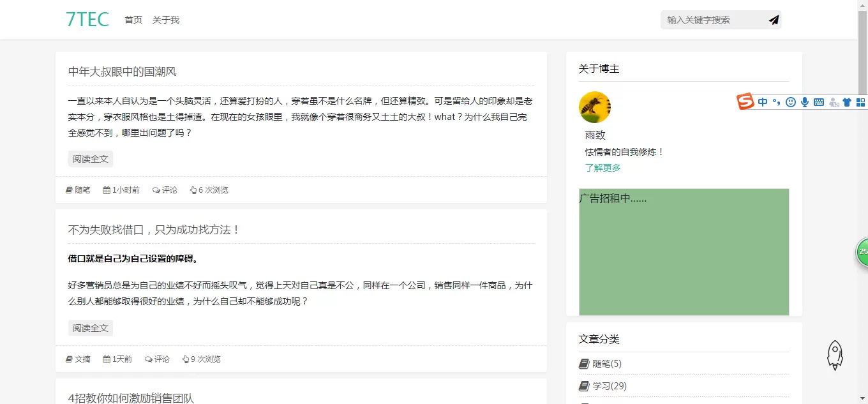Open Sogou skin shirt icon
Viewport: 868px width, 404px height.
point(847,102)
